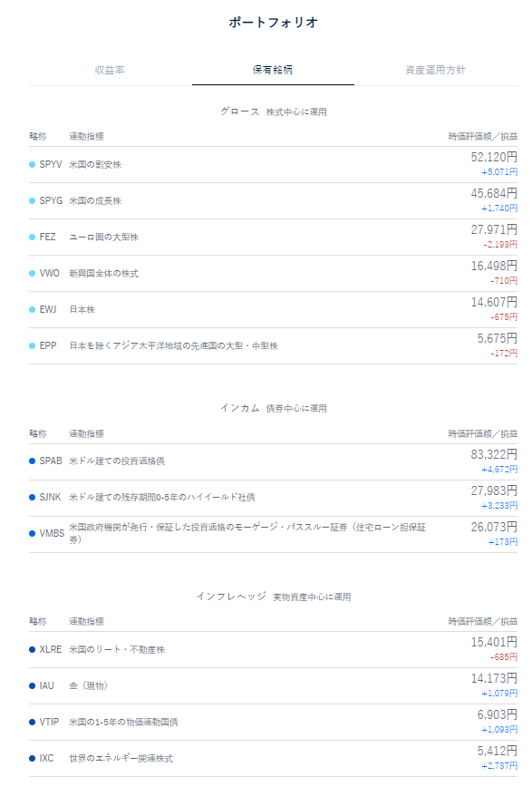Click the 6,903円 valuation amount
The height and width of the screenshot is (796, 532).
click(497, 714)
